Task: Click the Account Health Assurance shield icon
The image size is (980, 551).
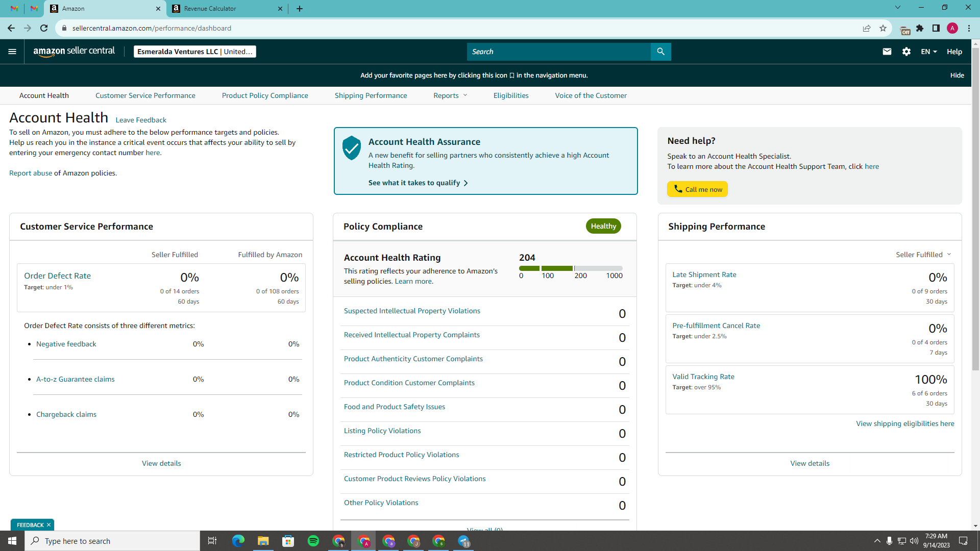Action: tap(352, 148)
